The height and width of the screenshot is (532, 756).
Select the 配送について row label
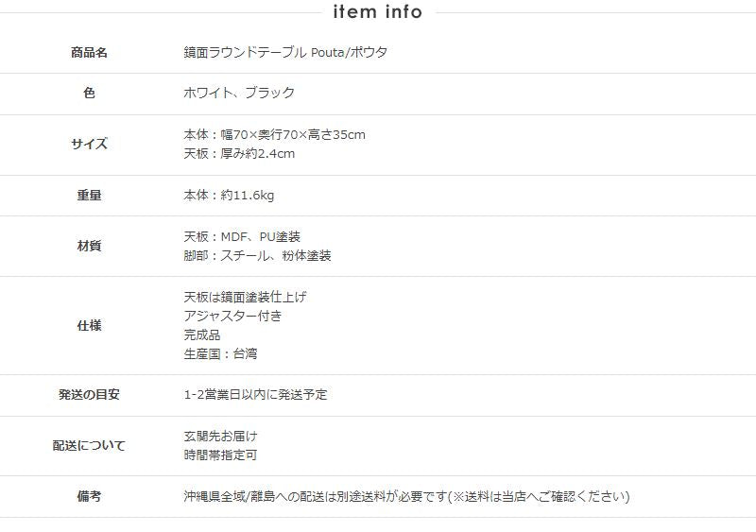pos(89,446)
